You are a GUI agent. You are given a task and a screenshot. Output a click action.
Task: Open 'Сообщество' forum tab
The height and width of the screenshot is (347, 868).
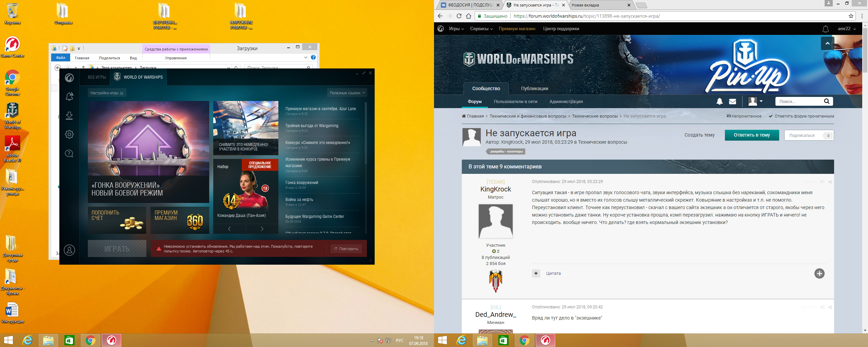pos(486,88)
